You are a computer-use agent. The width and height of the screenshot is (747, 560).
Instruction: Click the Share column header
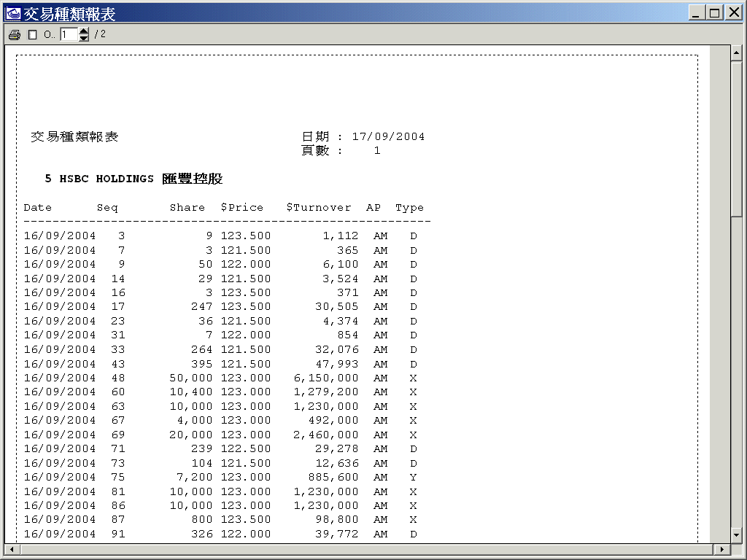tap(187, 208)
